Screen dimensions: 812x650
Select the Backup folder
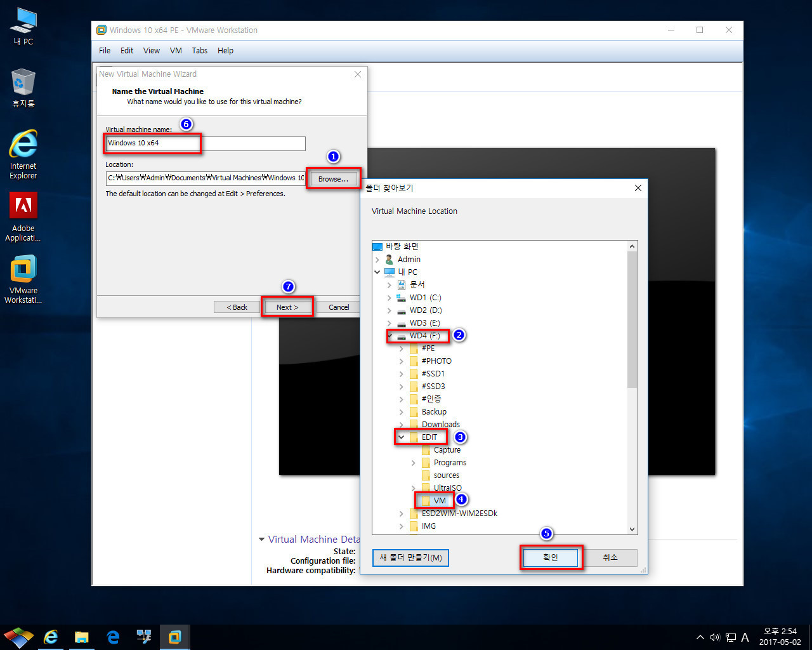tap(434, 411)
